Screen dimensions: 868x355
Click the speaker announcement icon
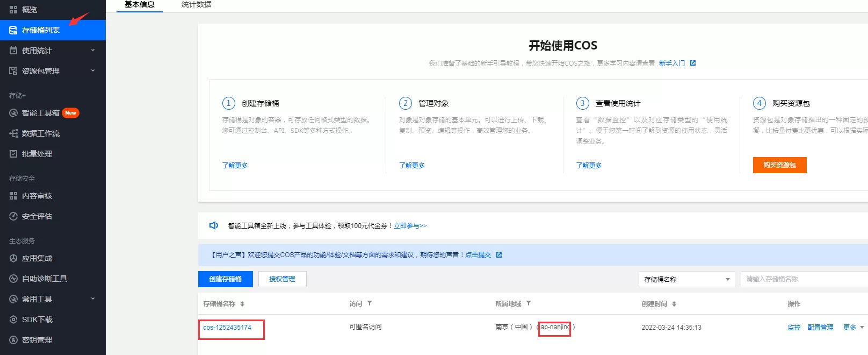tap(214, 225)
